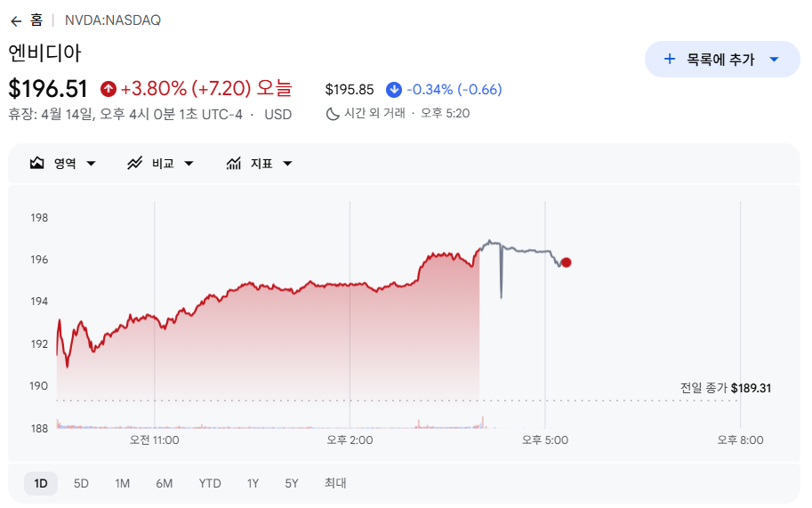Select the YTD range tab
This screenshot has height=508, width=812.
pos(210,484)
